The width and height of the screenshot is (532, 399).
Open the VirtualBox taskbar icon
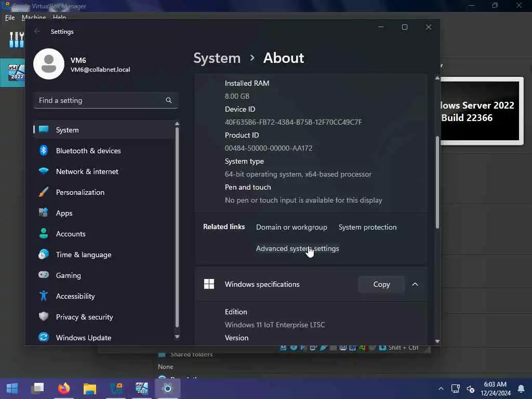click(x=116, y=388)
